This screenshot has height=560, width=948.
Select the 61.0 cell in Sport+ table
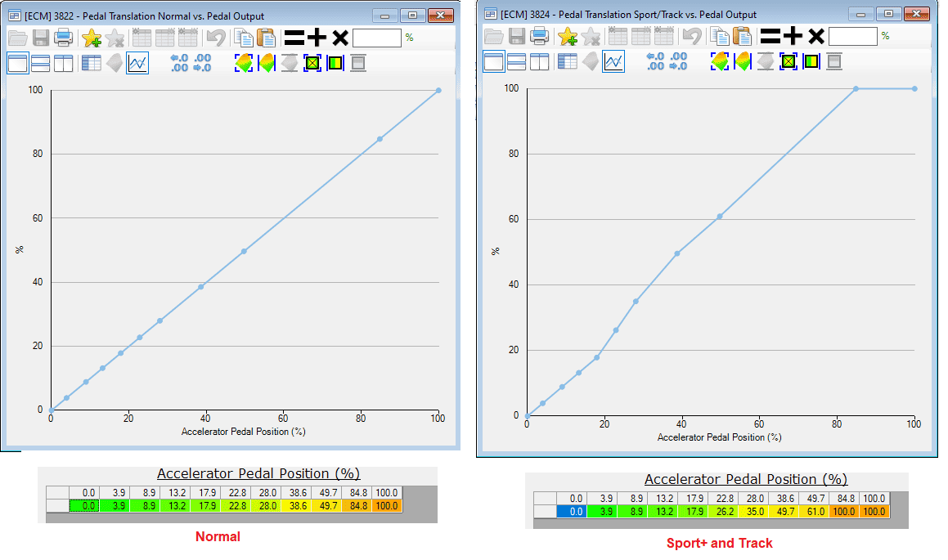tap(814, 512)
